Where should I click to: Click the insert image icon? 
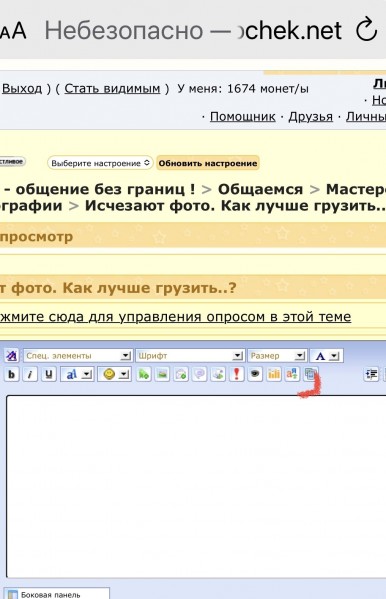pos(162,374)
